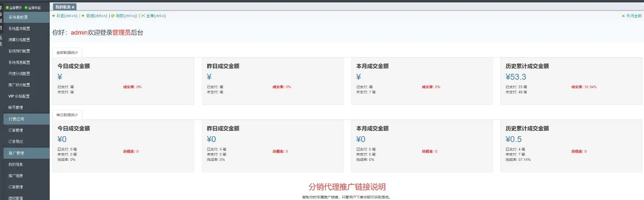Open 订单管理 under 付费应用

click(16, 130)
